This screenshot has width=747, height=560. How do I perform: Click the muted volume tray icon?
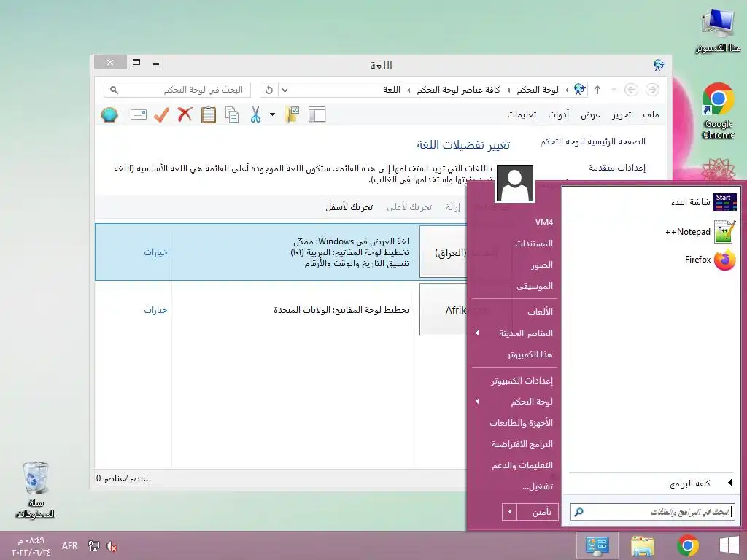click(x=112, y=546)
